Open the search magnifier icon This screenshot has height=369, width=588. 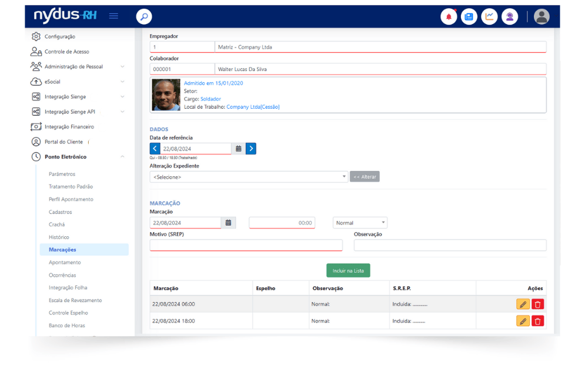(x=144, y=16)
